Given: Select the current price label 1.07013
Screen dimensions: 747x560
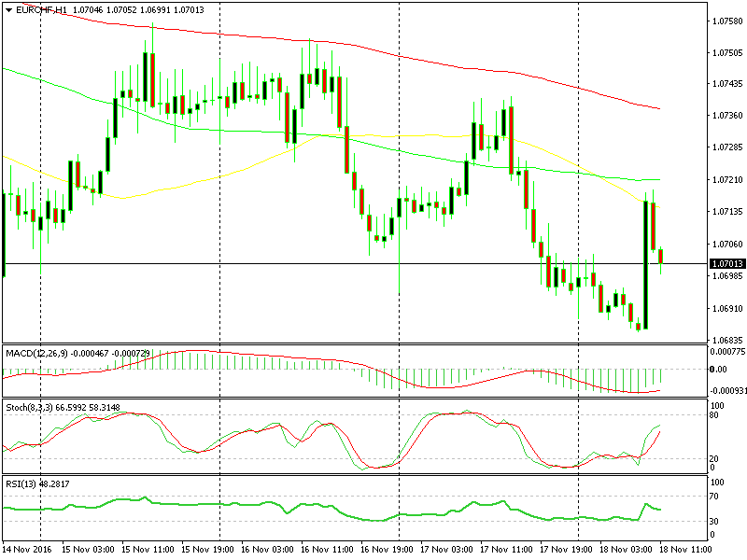Looking at the screenshot, I should [727, 264].
